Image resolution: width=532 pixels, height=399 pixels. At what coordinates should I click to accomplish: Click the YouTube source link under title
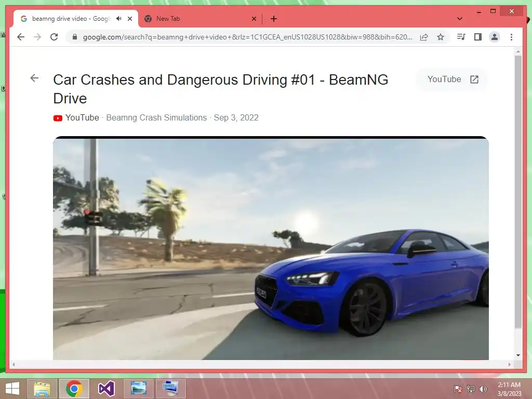point(82,118)
